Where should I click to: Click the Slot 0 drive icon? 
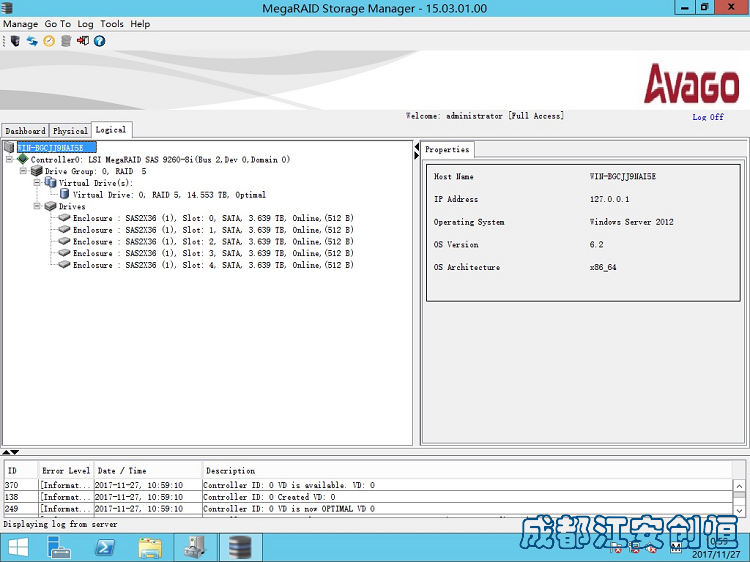coord(64,218)
